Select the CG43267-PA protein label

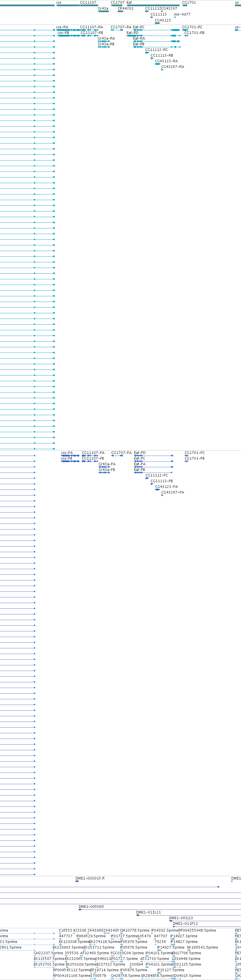(x=172, y=493)
